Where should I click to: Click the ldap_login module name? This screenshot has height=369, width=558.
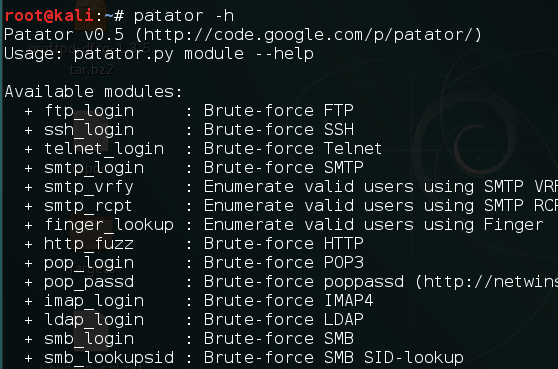[94, 320]
